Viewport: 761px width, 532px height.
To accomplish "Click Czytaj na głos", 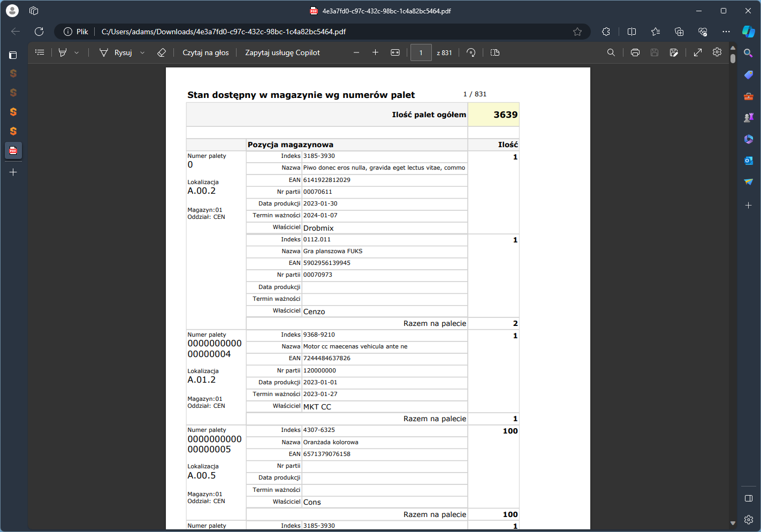I will click(x=206, y=52).
